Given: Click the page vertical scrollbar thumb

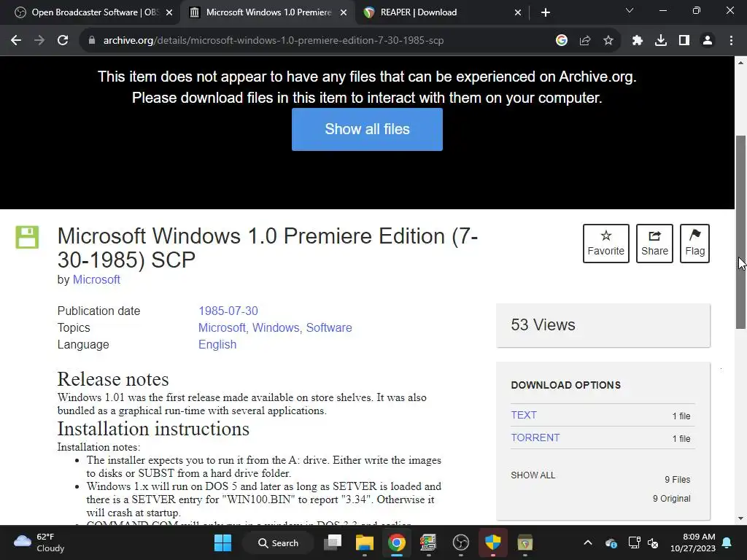Looking at the screenshot, I should click(x=741, y=233).
